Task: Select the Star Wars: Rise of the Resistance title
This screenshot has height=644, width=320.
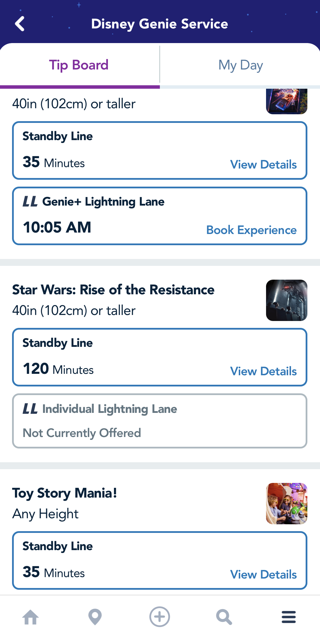Action: coord(113,290)
